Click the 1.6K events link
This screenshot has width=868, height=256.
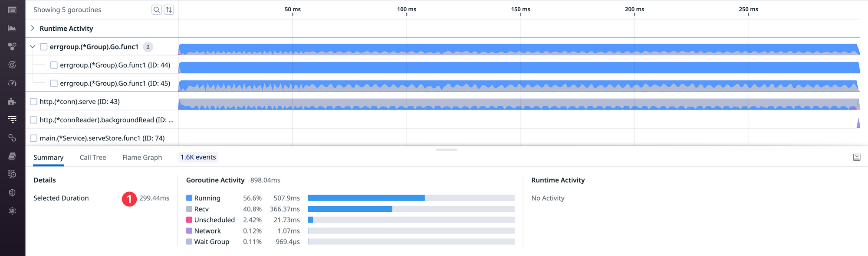(x=198, y=157)
